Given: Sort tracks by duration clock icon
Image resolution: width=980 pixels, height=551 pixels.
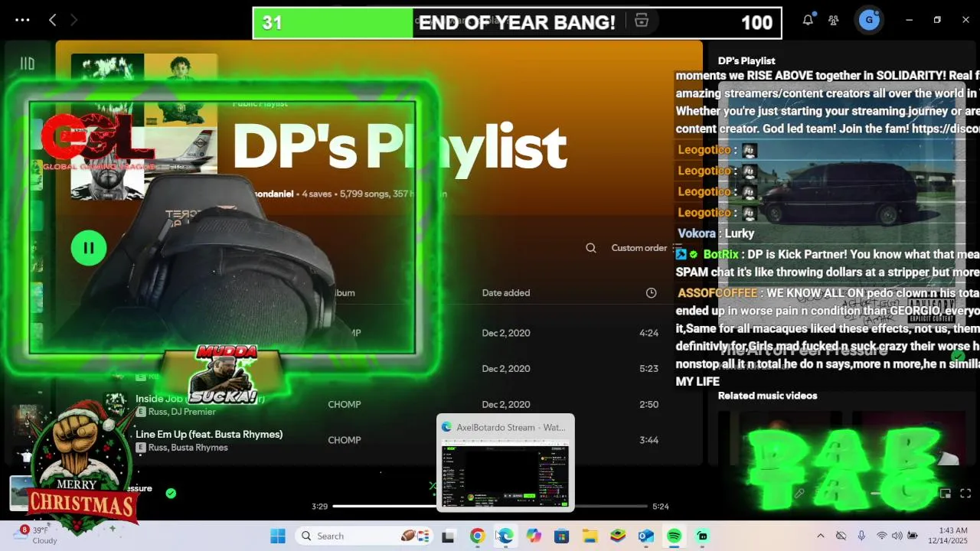Looking at the screenshot, I should [x=651, y=292].
